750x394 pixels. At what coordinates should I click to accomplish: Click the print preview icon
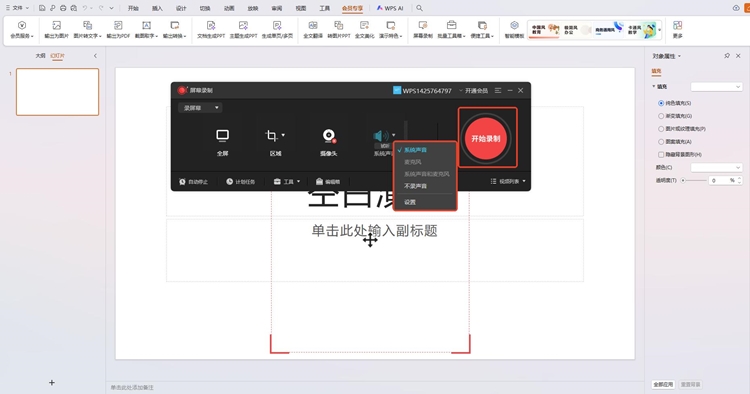point(74,8)
